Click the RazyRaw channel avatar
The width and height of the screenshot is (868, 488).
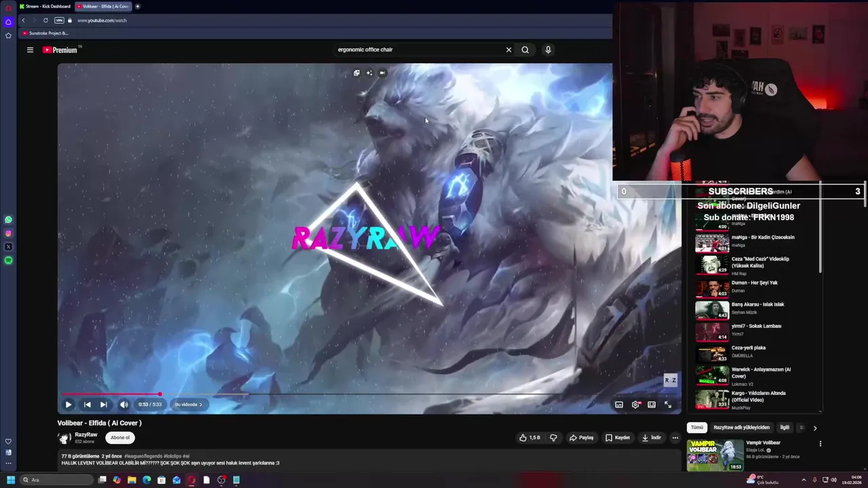click(x=64, y=438)
